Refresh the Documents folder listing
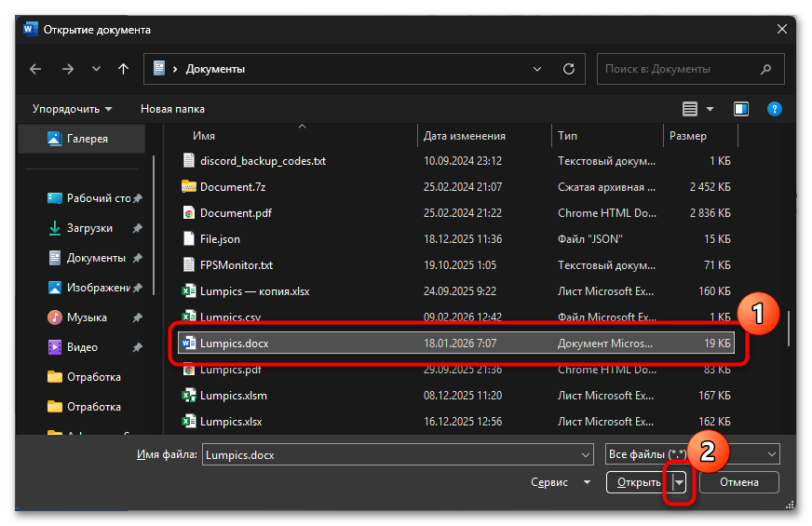Viewport: 812px width, 526px height. [x=568, y=69]
